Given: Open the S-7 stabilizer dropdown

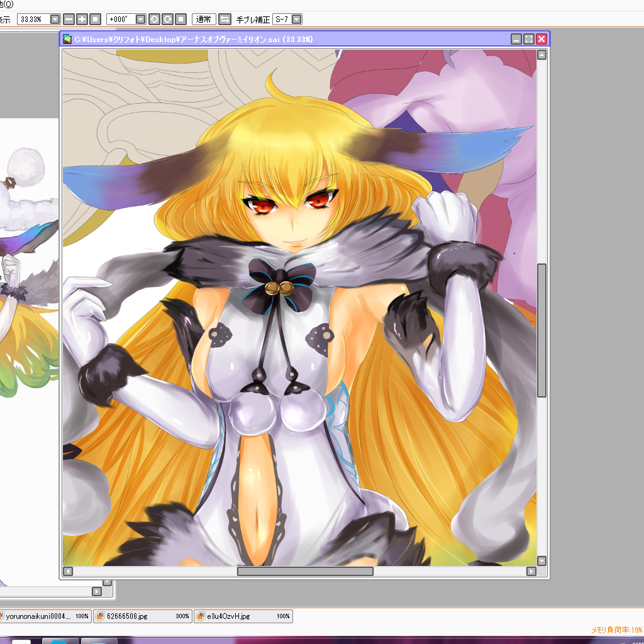Looking at the screenshot, I should tap(297, 19).
